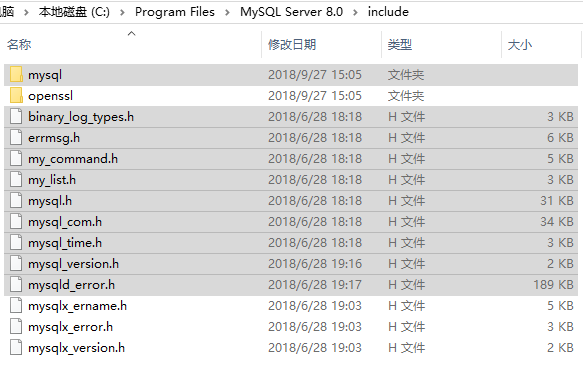
Task: Click 文件夹 type in the openssl row
Action: (x=406, y=96)
